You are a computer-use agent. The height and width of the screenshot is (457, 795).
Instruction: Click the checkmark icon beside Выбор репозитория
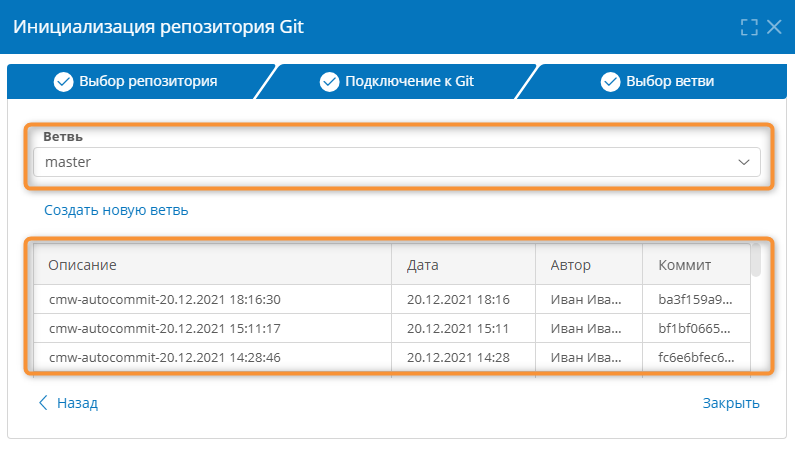click(64, 82)
